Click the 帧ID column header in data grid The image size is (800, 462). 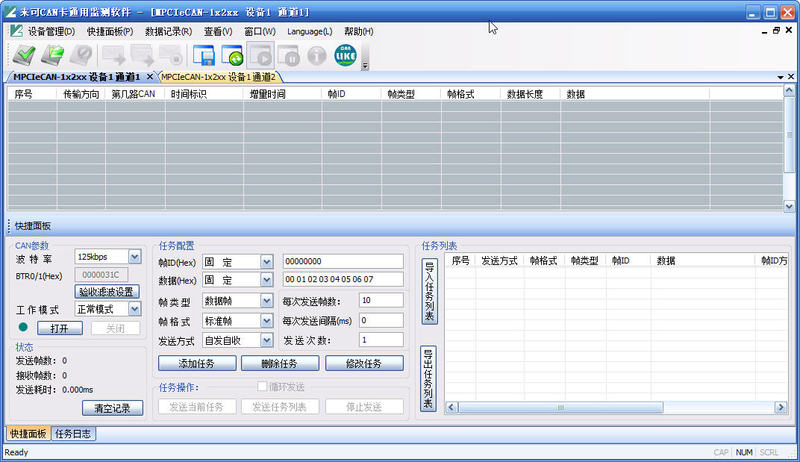tap(352, 94)
